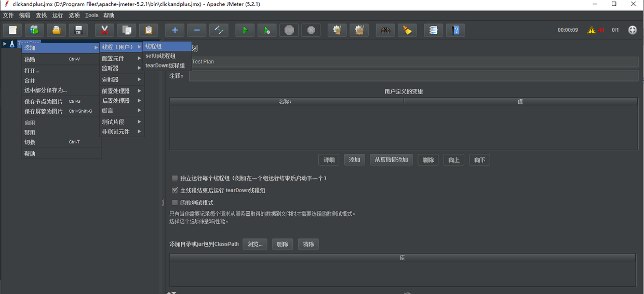The width and height of the screenshot is (644, 294).
Task: Click the 浏览... button
Action: click(x=255, y=244)
